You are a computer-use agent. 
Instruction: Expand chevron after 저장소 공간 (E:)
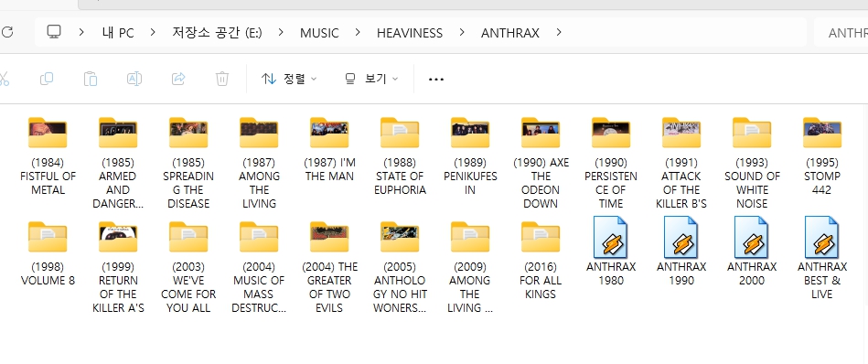281,32
